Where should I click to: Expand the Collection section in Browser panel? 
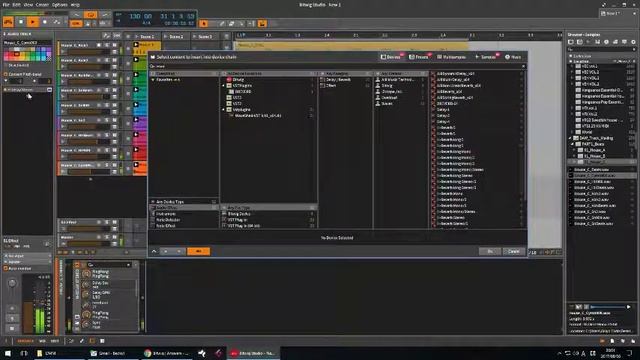pos(571,56)
